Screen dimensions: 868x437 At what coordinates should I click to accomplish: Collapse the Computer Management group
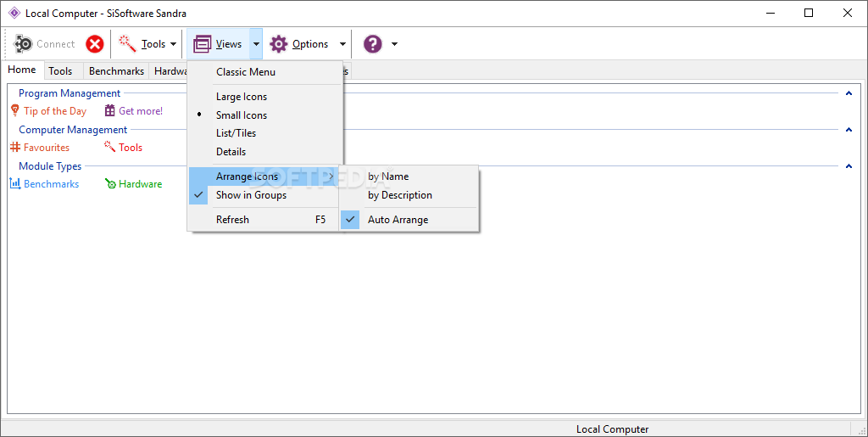[x=849, y=130]
